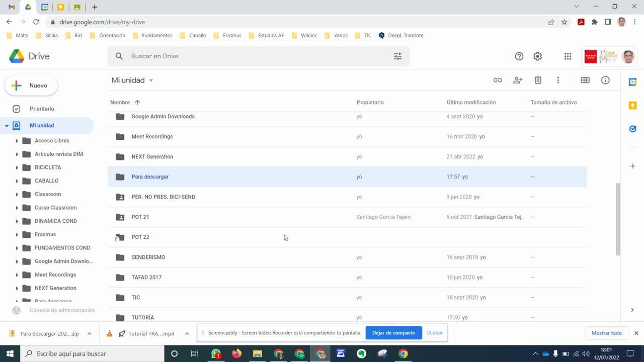Click Ocultar link in sharing bar
This screenshot has height=362, width=644.
434,333
